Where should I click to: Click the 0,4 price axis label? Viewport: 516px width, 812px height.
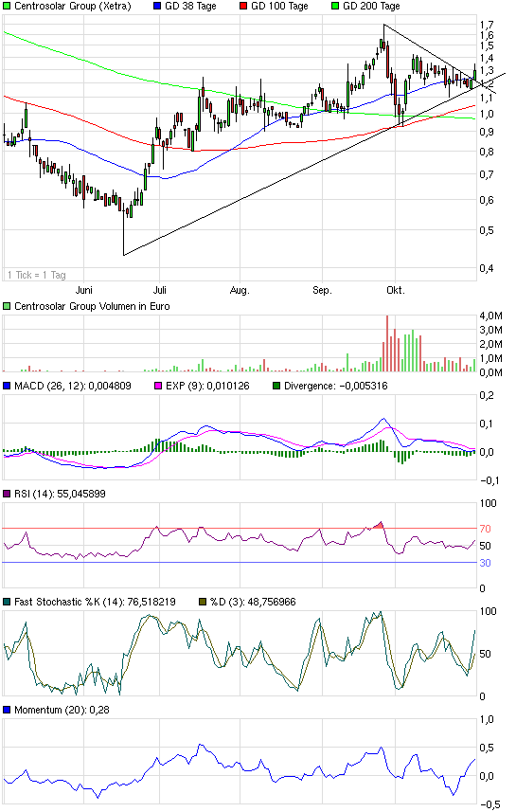[x=487, y=268]
